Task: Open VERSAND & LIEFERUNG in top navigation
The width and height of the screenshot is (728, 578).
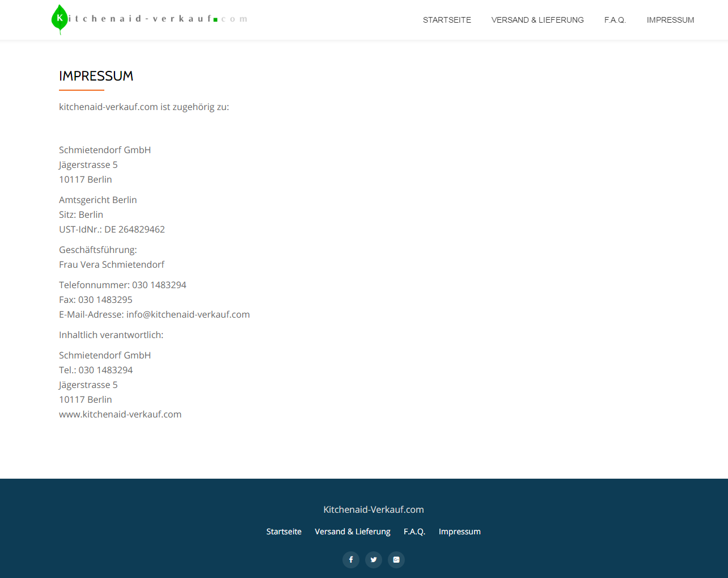Action: click(537, 20)
